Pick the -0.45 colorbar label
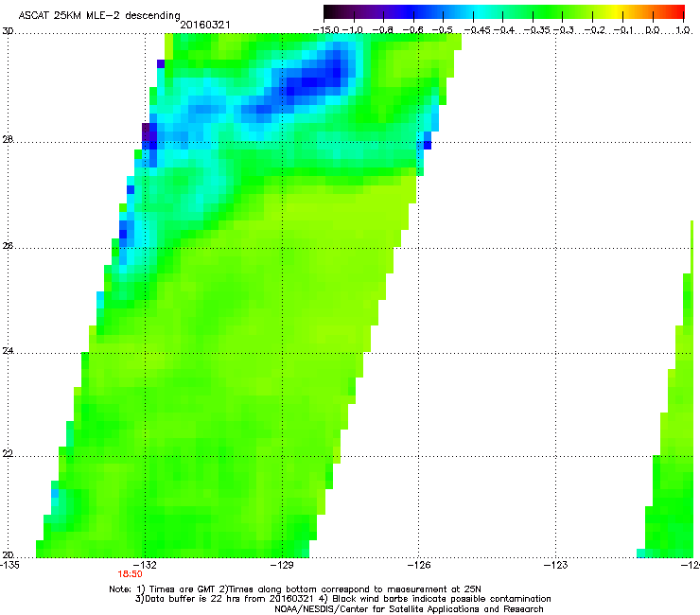This screenshot has height=615, width=700. pyautogui.click(x=477, y=30)
